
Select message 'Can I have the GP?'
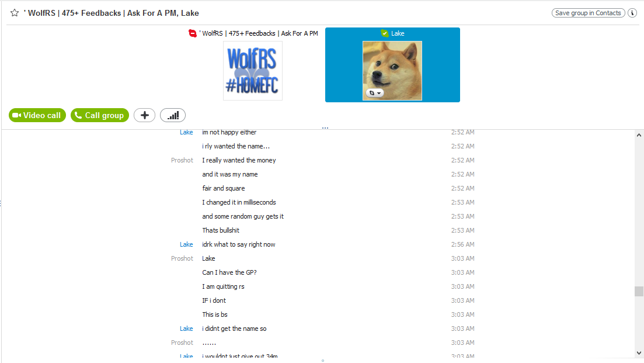click(229, 272)
